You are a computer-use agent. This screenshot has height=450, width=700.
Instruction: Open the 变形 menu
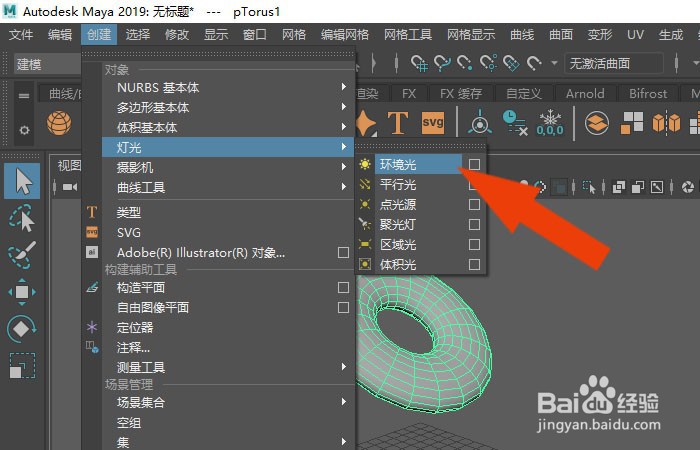[600, 34]
